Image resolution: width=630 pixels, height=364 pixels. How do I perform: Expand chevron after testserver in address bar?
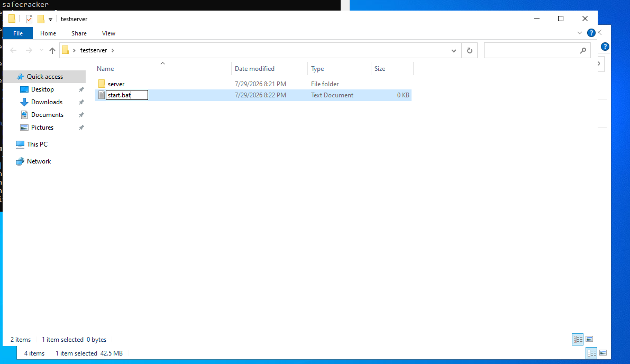pos(113,50)
